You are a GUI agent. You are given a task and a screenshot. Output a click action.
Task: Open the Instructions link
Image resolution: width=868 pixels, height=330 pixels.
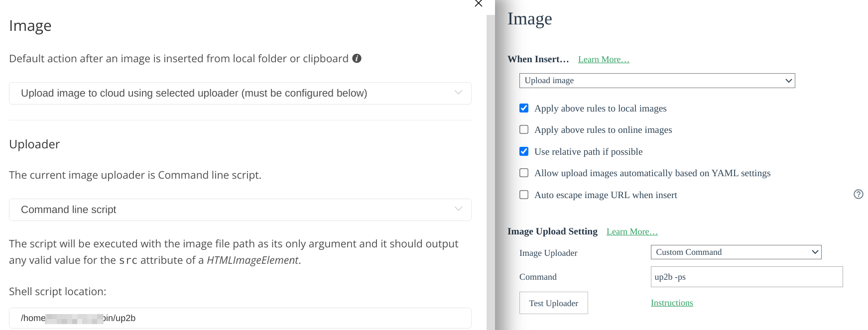pos(671,303)
